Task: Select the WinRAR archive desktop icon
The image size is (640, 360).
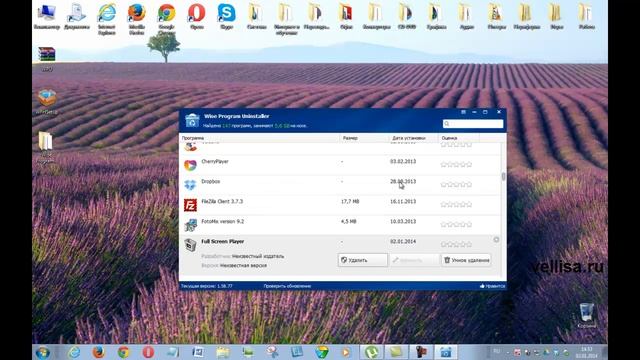Action: pos(47,59)
